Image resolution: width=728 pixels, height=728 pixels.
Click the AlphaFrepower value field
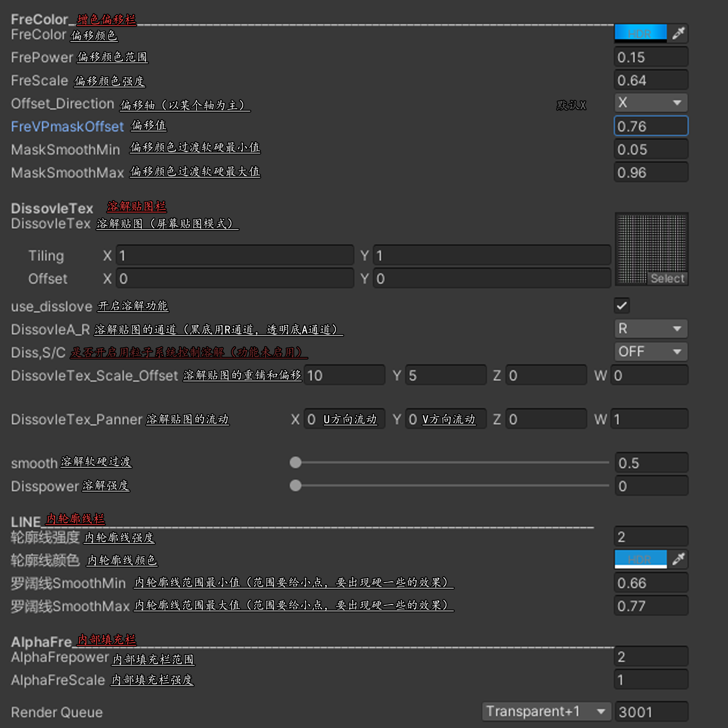pos(651,657)
